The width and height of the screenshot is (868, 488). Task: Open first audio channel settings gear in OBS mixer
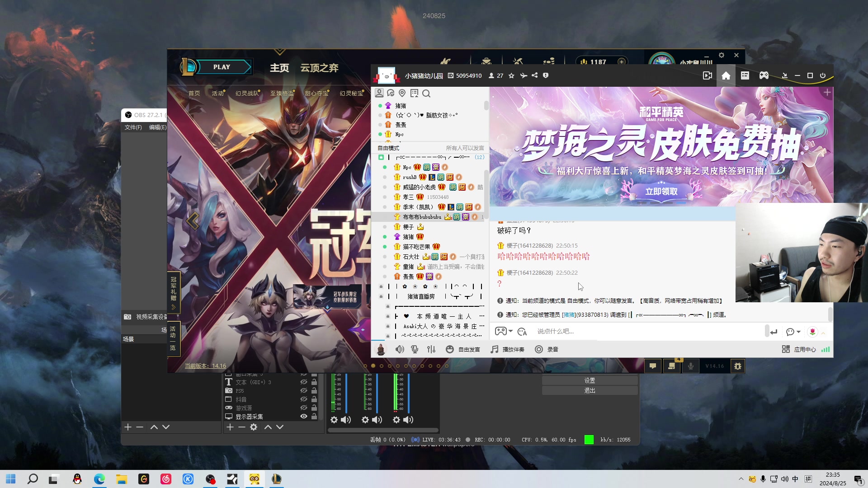coord(334,420)
